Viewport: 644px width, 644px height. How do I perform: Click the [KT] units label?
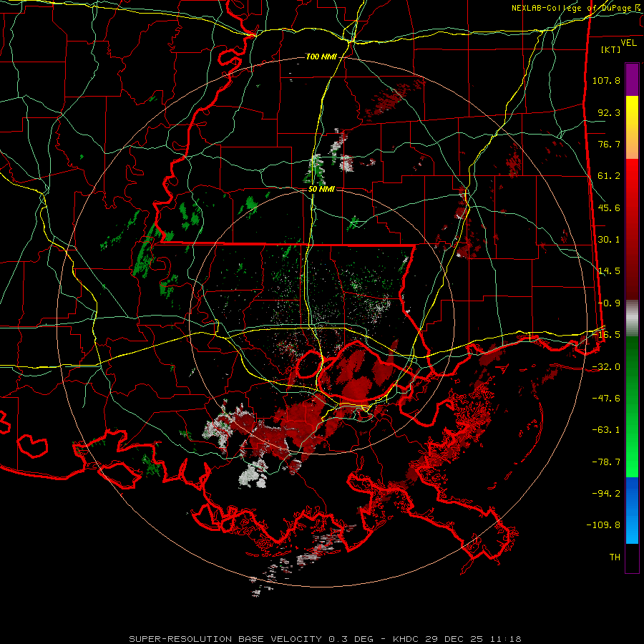tap(611, 49)
